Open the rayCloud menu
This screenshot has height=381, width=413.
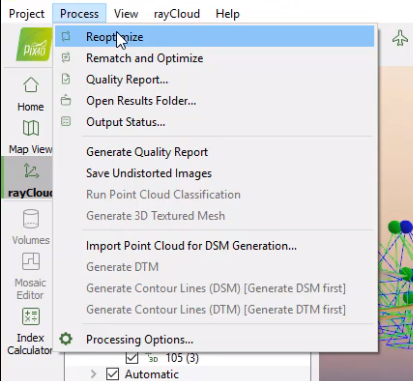click(177, 14)
